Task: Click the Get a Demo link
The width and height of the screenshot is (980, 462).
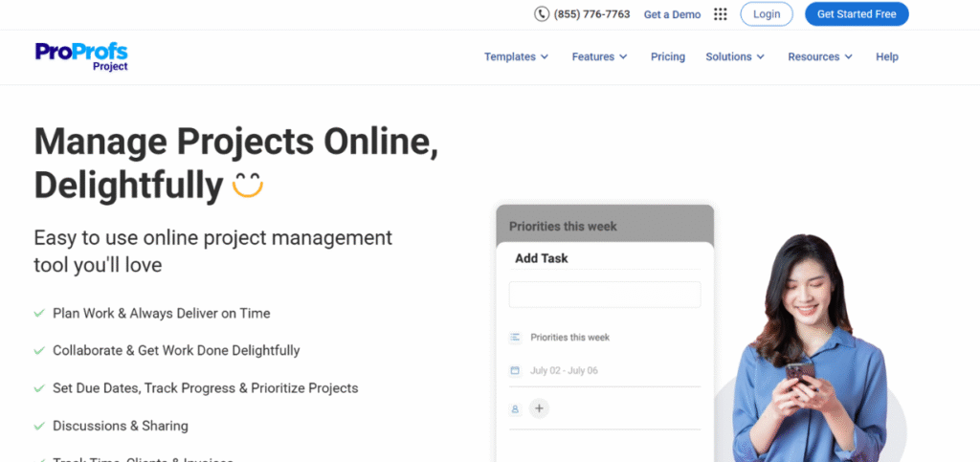Action: 672,14
